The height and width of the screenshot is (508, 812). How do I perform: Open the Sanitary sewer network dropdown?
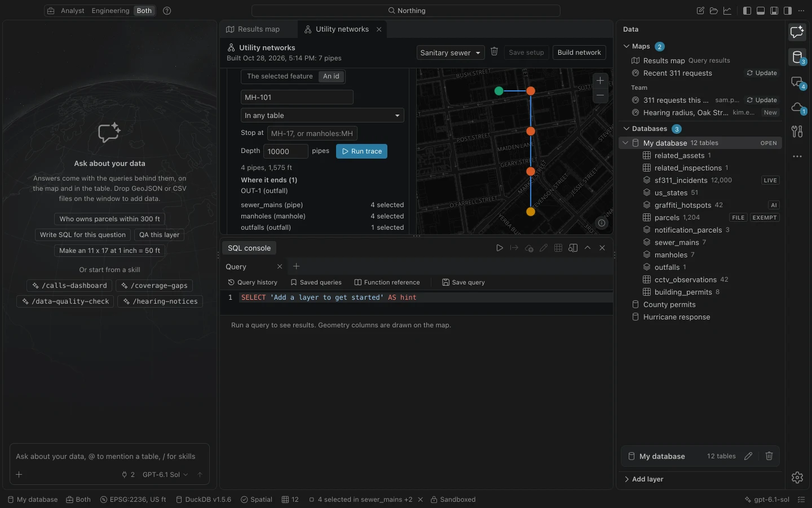pyautogui.click(x=451, y=52)
